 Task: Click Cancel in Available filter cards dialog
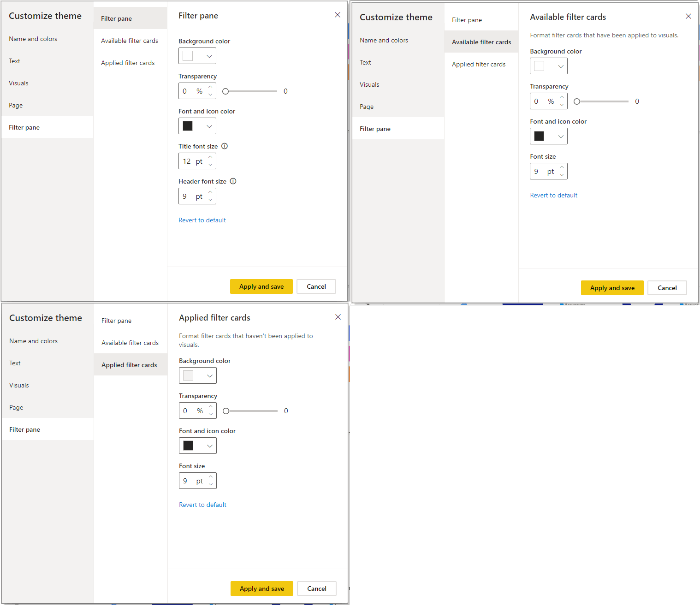tap(667, 288)
